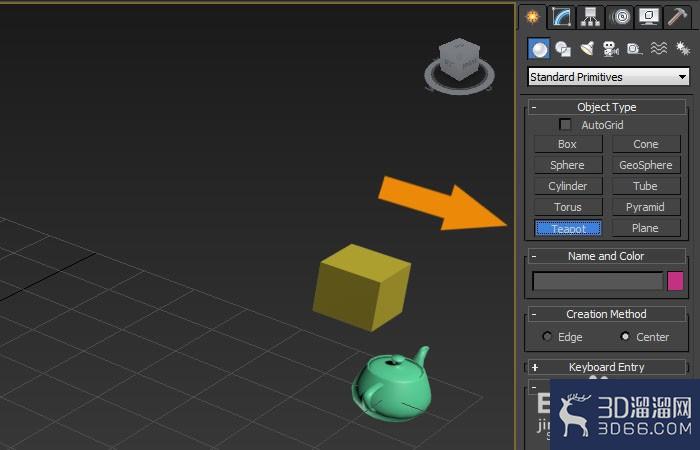Pick the Torus primitive button
Image resolution: width=700 pixels, height=450 pixels.
(568, 207)
